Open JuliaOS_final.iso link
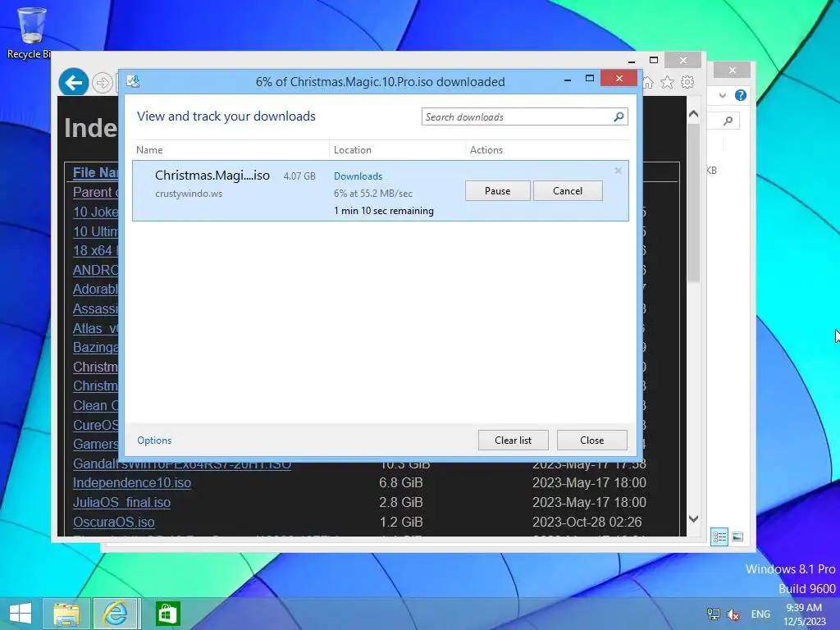Image resolution: width=840 pixels, height=630 pixels. (121, 503)
